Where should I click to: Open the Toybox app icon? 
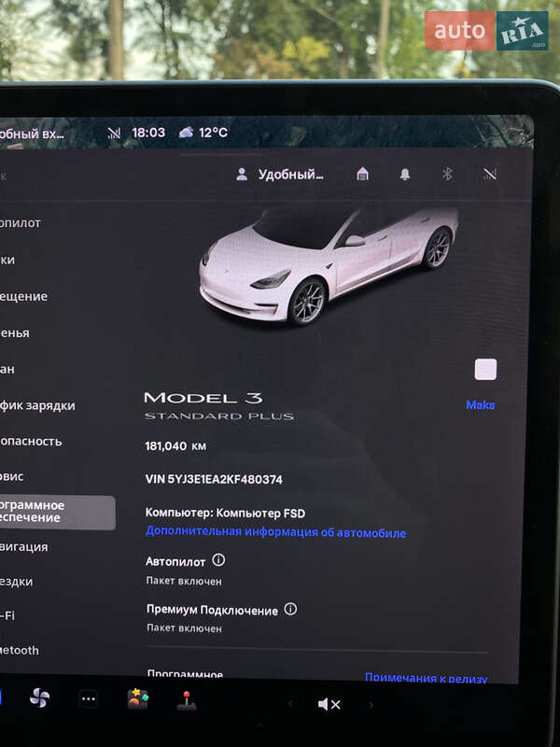(x=138, y=699)
